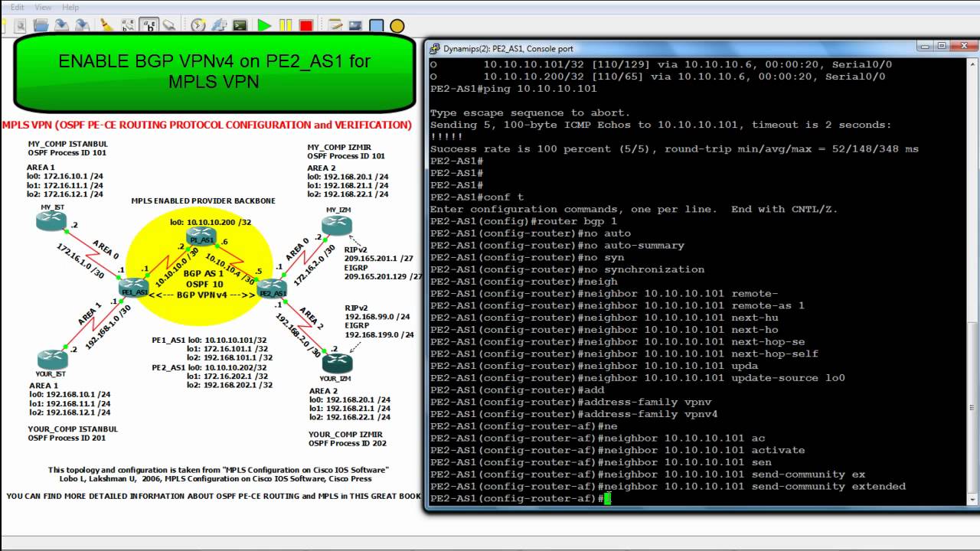Screen dimensions: 980x551
Task: Click 'neighbor 10.10.10.101 activate' console line
Action: (x=617, y=450)
